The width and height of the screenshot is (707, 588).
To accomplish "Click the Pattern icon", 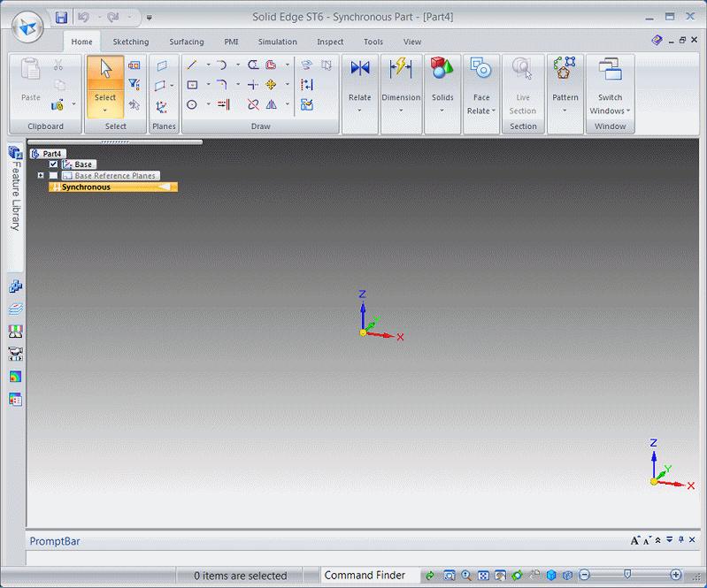I will coord(564,68).
